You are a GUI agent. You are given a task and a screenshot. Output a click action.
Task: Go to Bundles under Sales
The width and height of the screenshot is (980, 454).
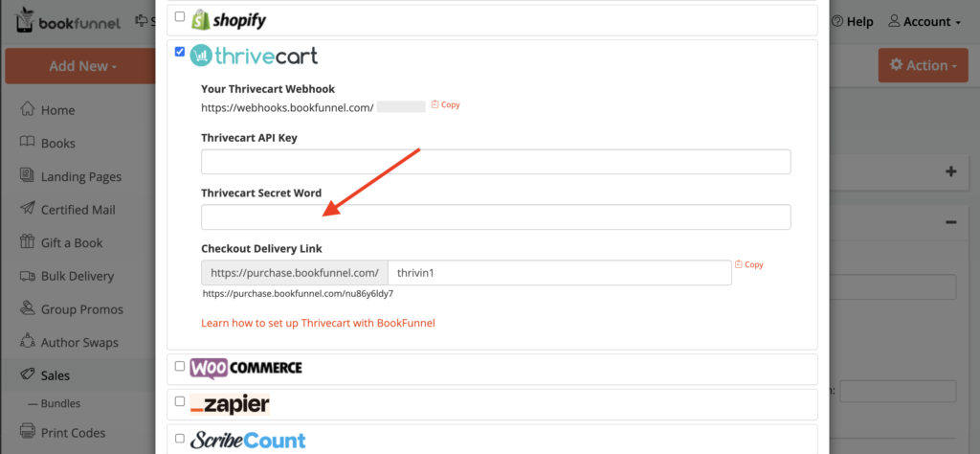click(x=60, y=404)
